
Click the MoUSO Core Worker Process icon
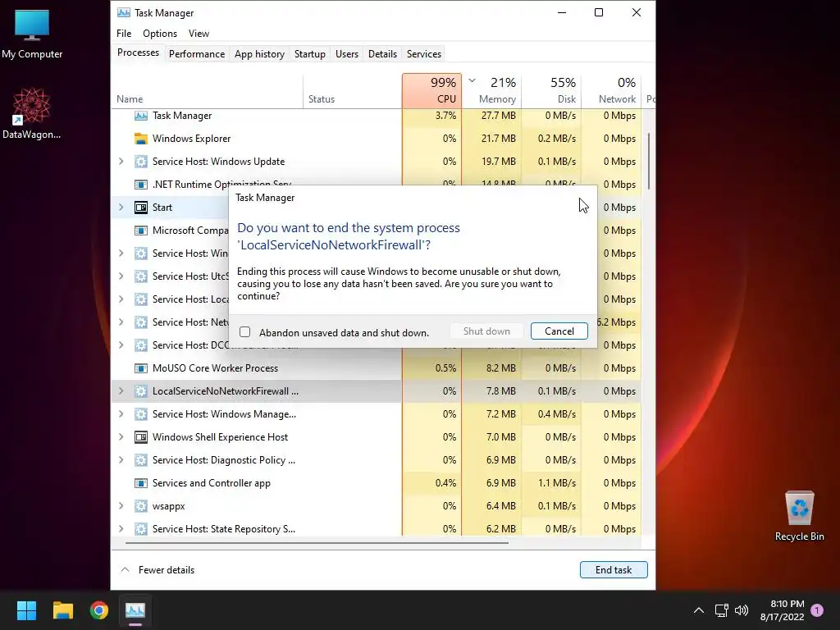pyautogui.click(x=141, y=368)
